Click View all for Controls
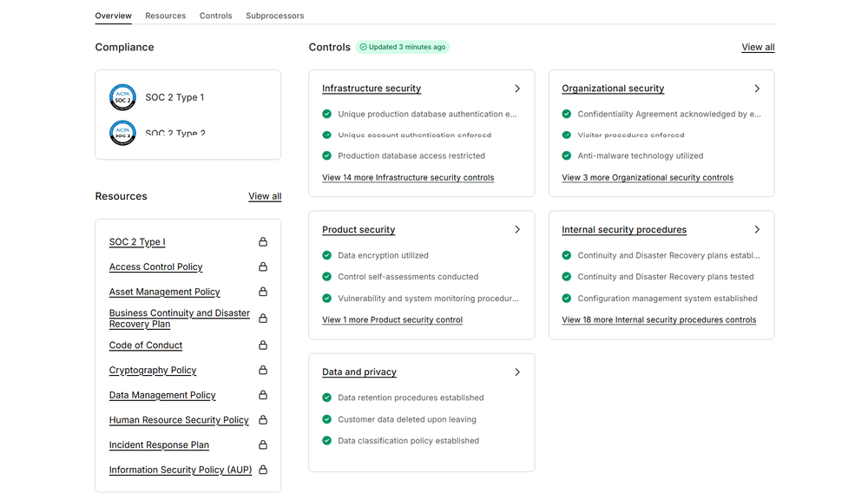The width and height of the screenshot is (868, 500). pos(758,47)
